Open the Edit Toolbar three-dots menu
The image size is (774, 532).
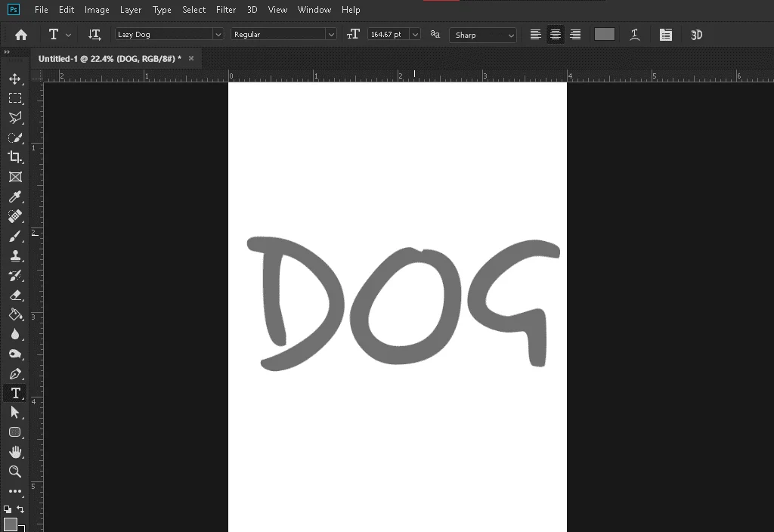click(x=15, y=491)
